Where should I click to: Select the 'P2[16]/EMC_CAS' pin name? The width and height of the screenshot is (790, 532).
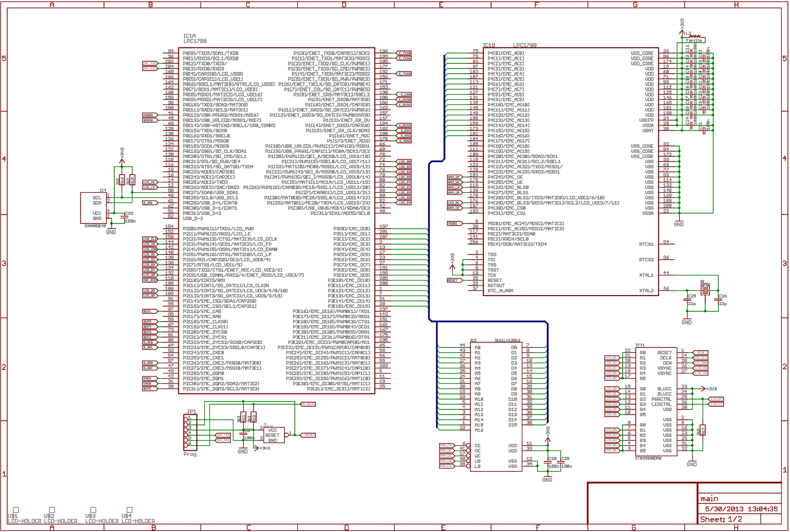(202, 312)
